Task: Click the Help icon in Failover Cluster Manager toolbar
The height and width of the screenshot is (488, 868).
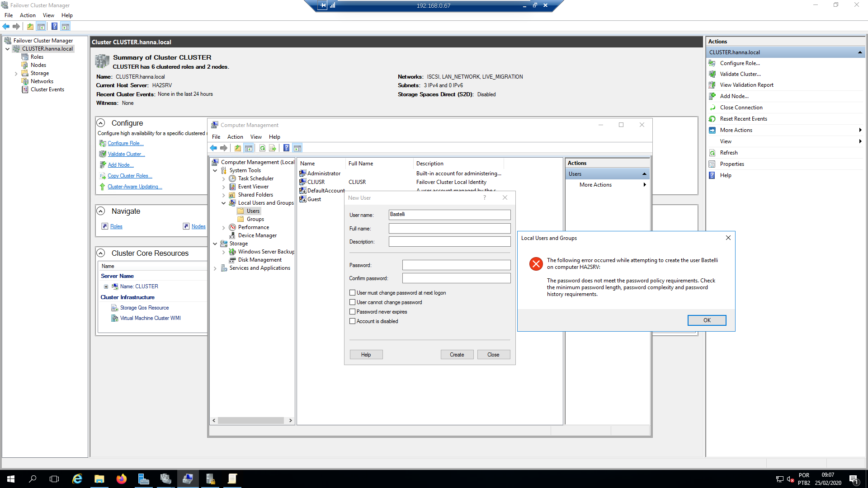Action: point(54,26)
